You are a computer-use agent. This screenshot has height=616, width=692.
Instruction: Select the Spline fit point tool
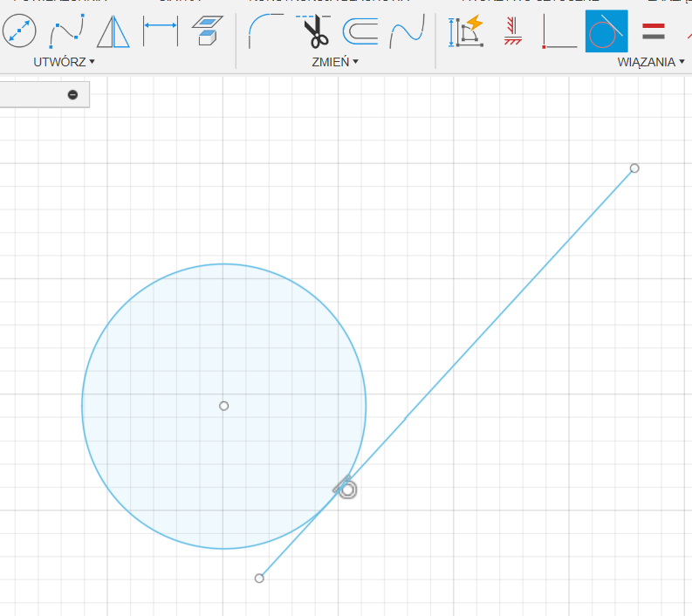(65, 32)
